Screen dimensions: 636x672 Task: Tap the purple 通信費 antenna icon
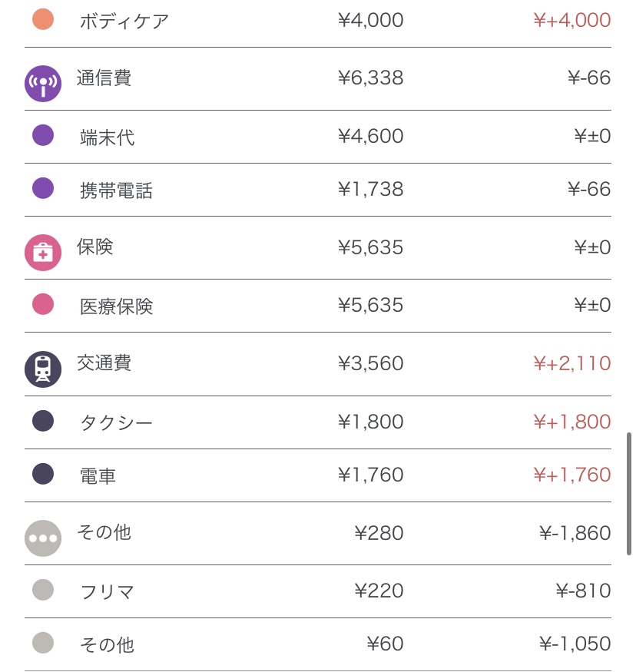(x=43, y=83)
